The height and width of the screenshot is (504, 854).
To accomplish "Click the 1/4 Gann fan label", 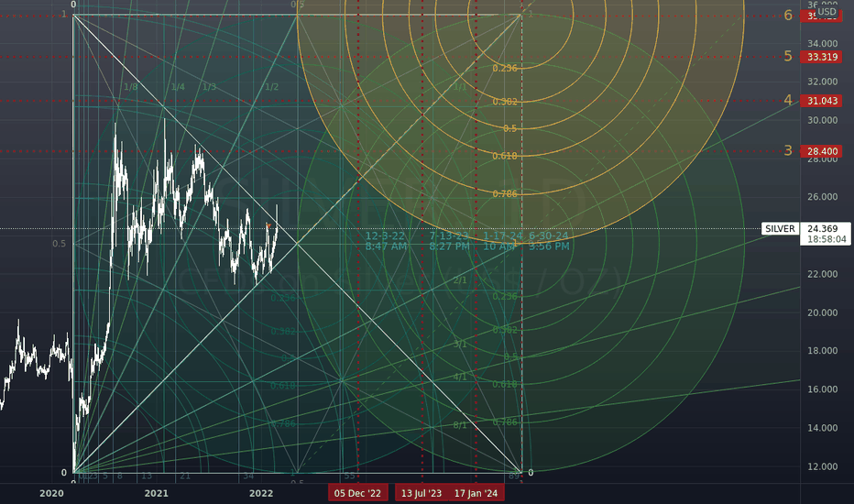I will pos(178,87).
